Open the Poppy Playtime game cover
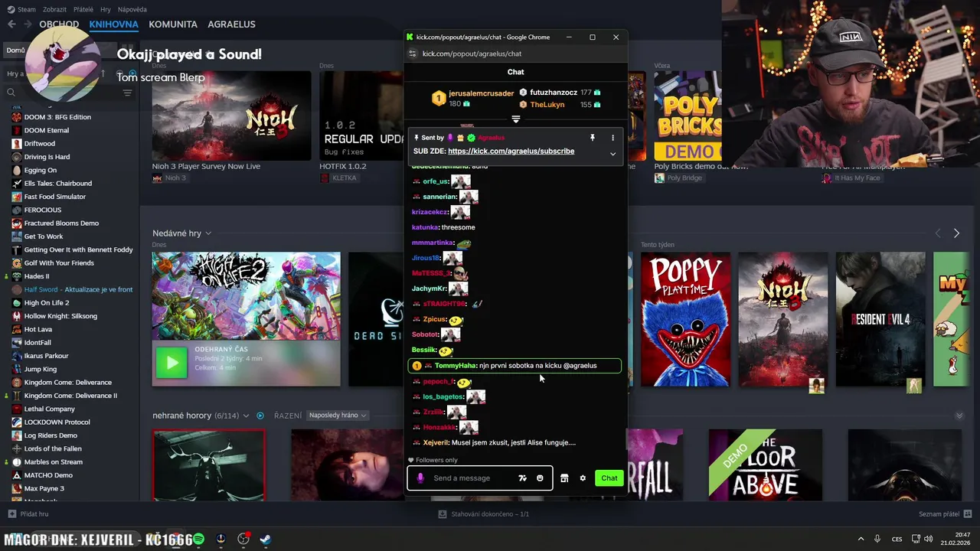 coord(685,319)
